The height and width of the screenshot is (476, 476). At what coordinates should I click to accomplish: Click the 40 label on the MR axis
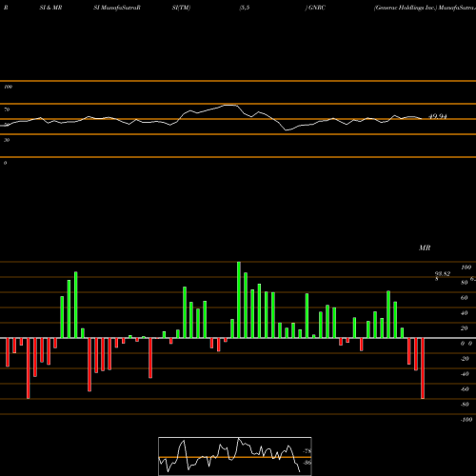(x=465, y=313)
